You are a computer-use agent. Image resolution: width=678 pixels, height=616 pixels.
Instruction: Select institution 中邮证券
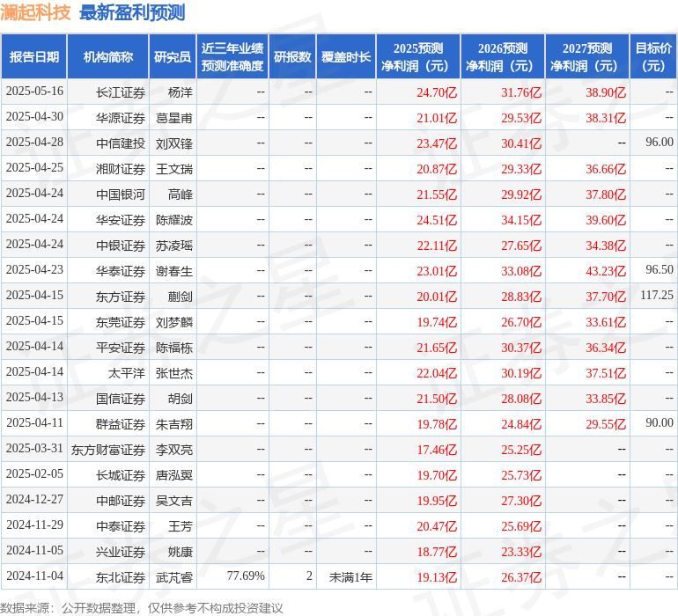[x=121, y=501]
